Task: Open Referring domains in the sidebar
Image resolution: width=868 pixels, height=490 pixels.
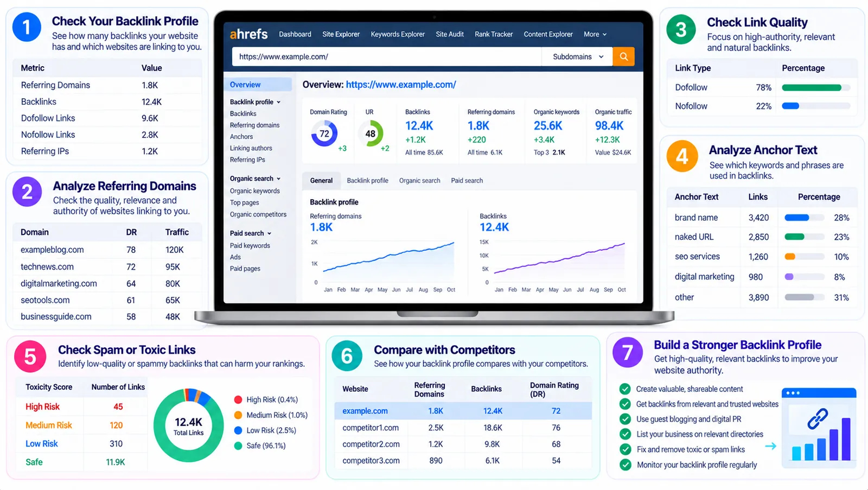Action: tap(254, 125)
